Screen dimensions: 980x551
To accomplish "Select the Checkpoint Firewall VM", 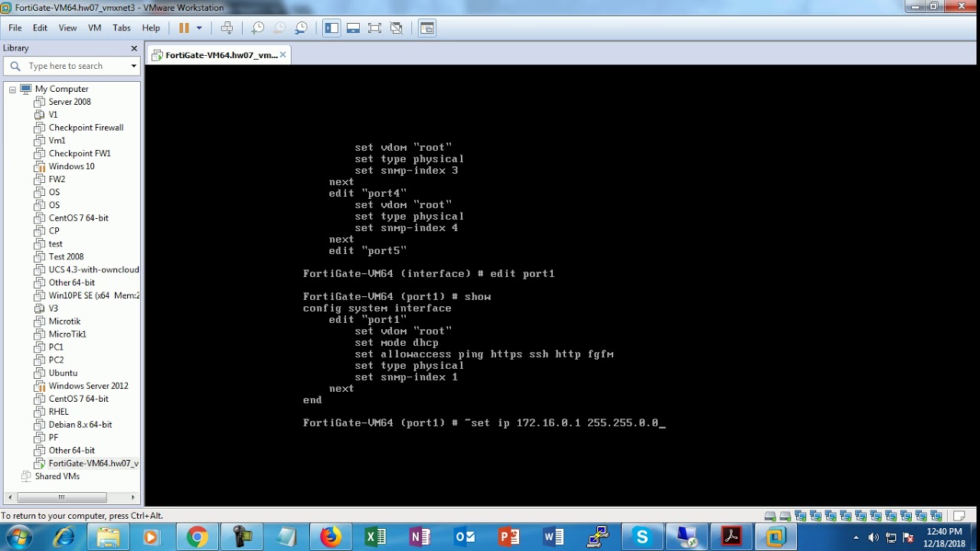I will pos(86,128).
